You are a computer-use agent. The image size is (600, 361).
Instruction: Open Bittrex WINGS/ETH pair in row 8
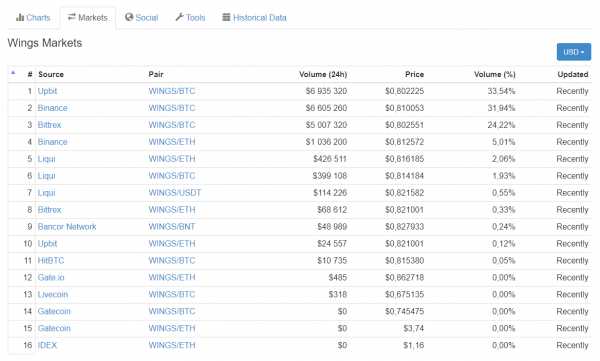pyautogui.click(x=172, y=210)
